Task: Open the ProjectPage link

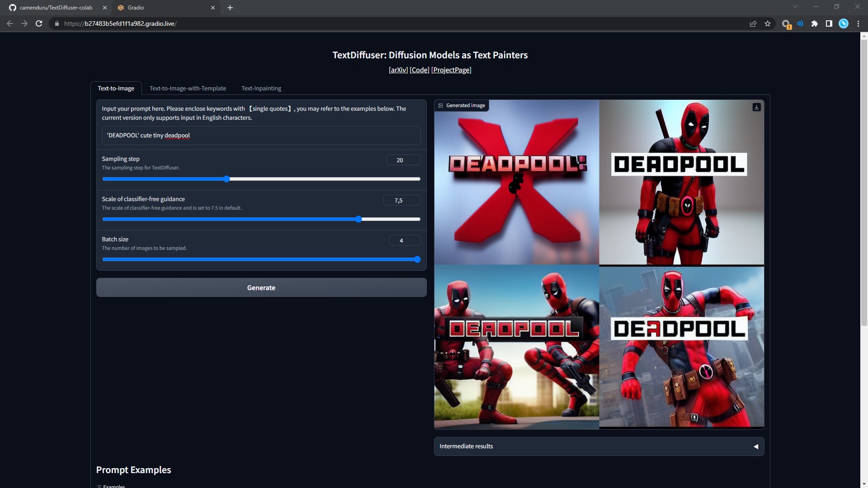Action: pos(451,70)
